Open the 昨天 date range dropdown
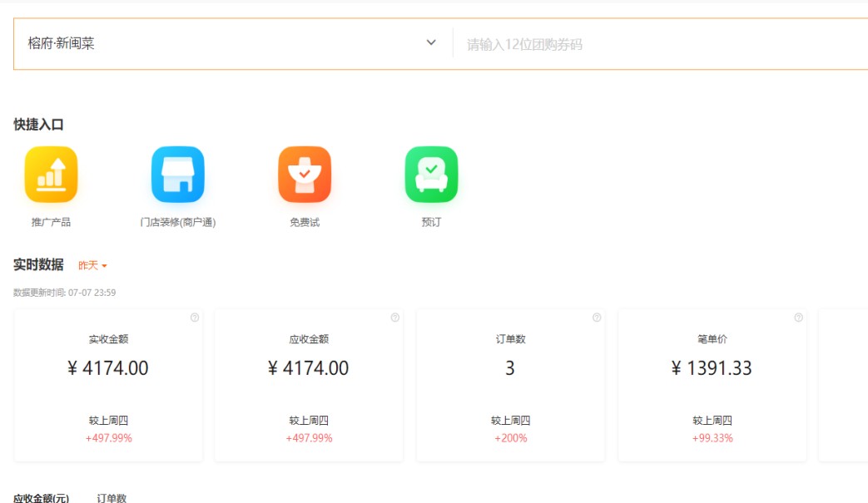 click(92, 265)
